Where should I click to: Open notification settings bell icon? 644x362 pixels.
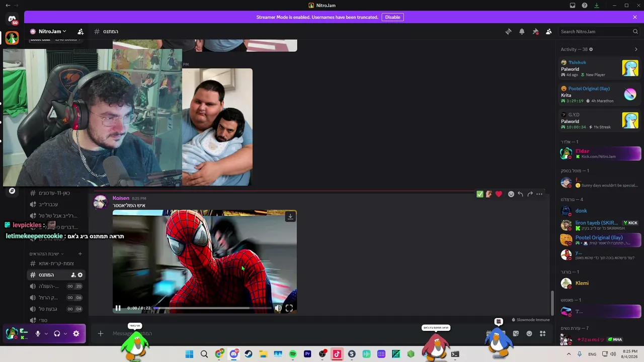point(522,31)
